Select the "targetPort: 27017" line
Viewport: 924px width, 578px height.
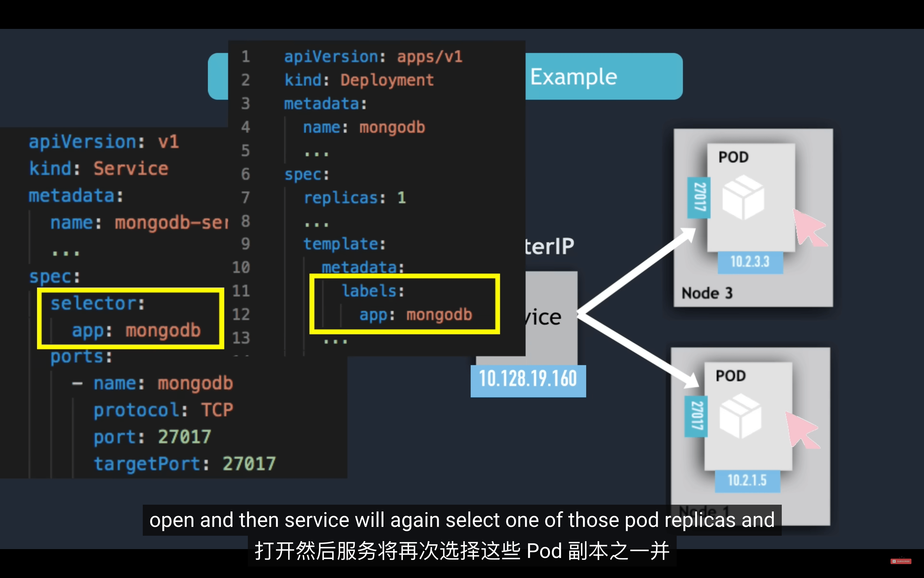tap(185, 464)
